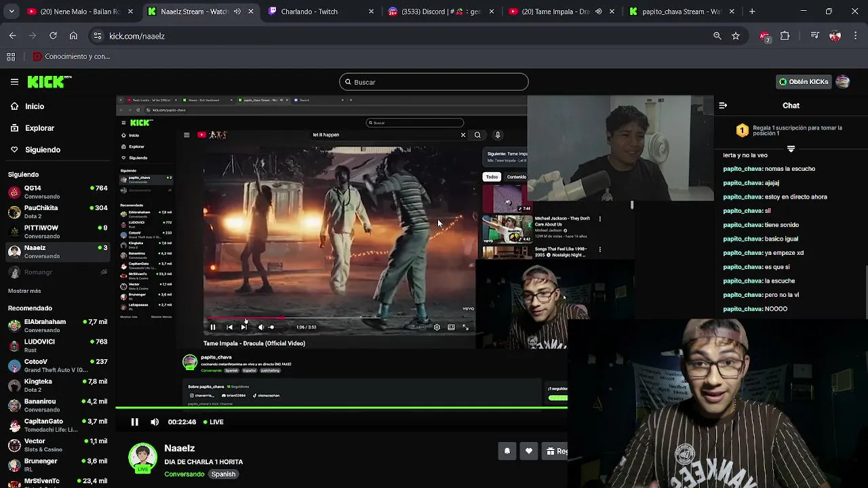The image size is (868, 488).
Task: Open followed channel PauChikita
Action: (x=58, y=211)
